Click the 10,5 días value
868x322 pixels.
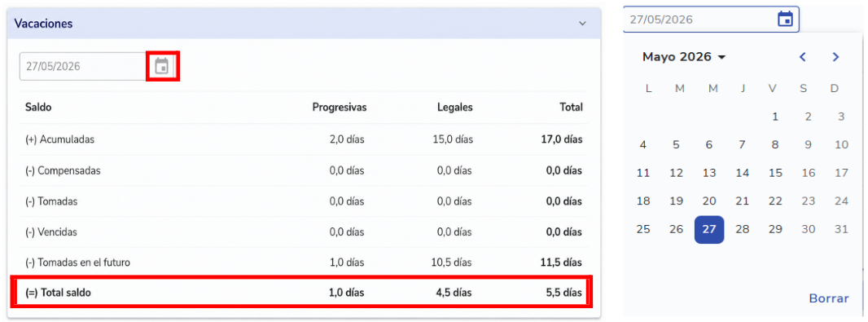click(x=453, y=262)
